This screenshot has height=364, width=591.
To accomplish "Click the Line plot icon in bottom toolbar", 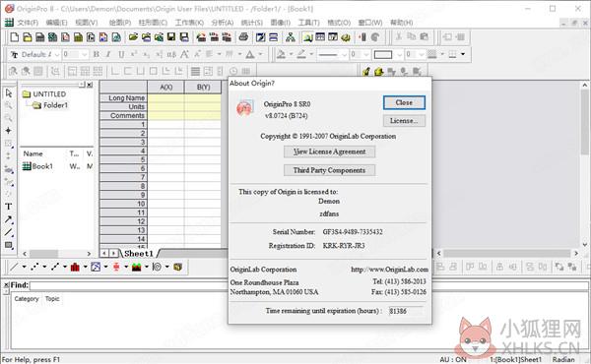I will click(x=14, y=267).
